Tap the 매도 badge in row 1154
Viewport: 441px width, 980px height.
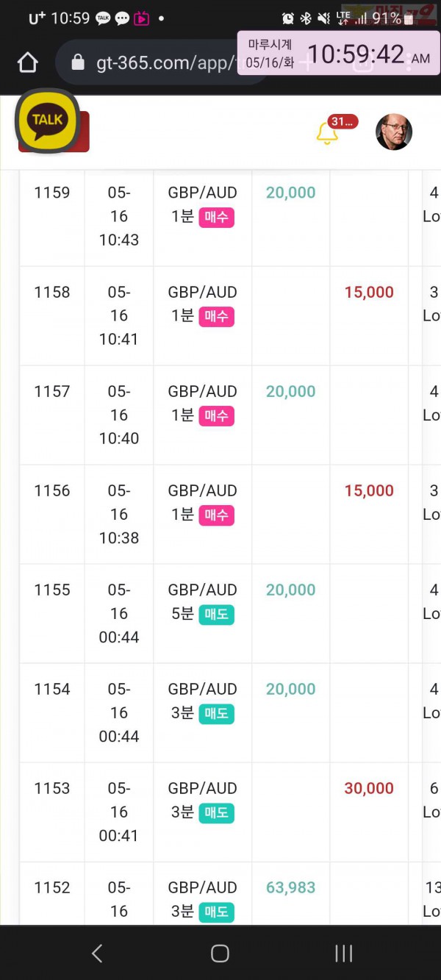coord(216,714)
